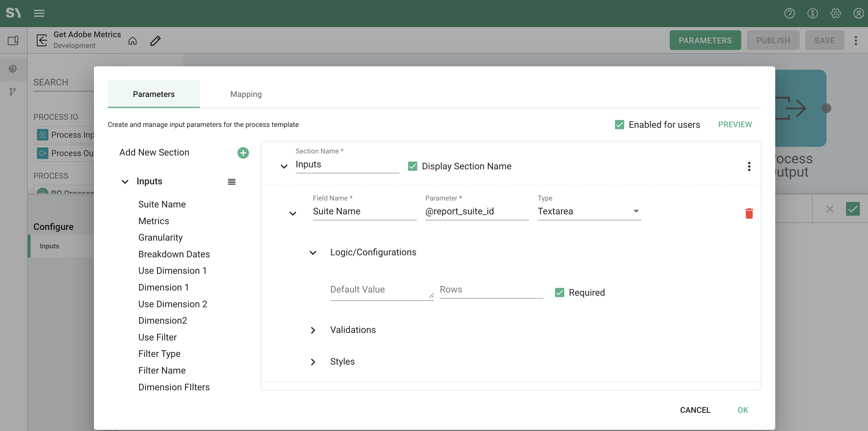The image size is (868, 431).
Task: Open the help question mark icon
Action: [x=790, y=13]
